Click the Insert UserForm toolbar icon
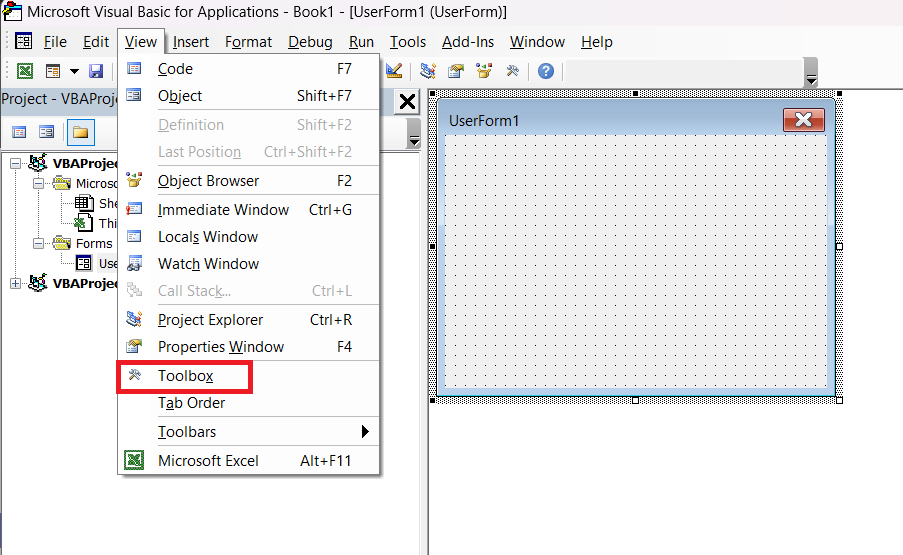The width and height of the screenshot is (903, 555). [53, 71]
